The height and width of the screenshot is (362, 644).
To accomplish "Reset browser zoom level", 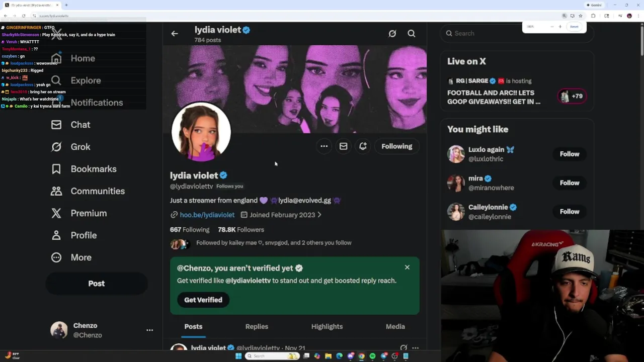I will [574, 27].
